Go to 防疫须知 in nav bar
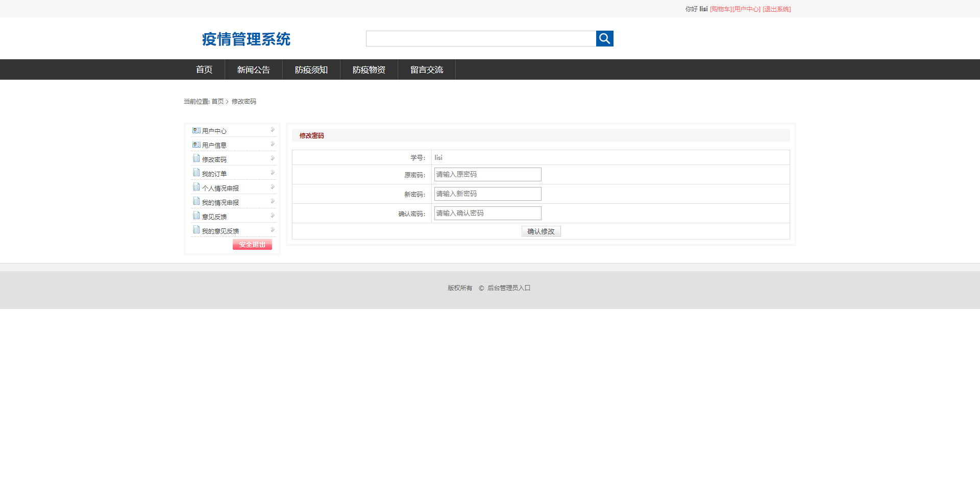The image size is (980, 495). (311, 69)
